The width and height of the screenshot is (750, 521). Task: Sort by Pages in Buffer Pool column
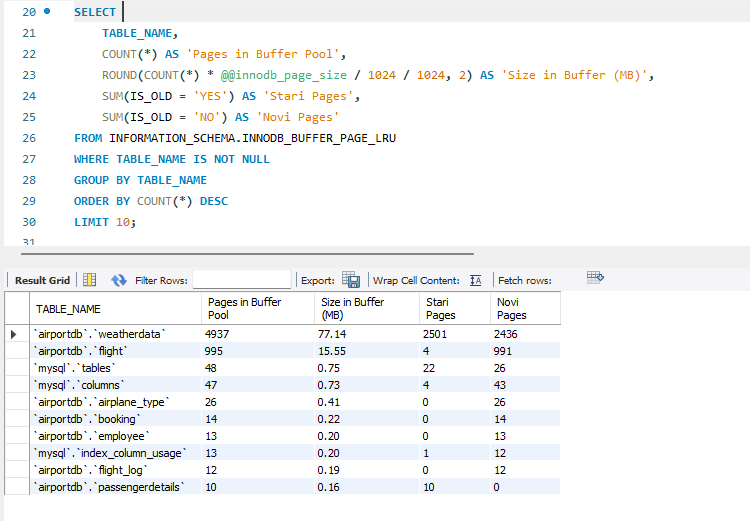(244, 308)
